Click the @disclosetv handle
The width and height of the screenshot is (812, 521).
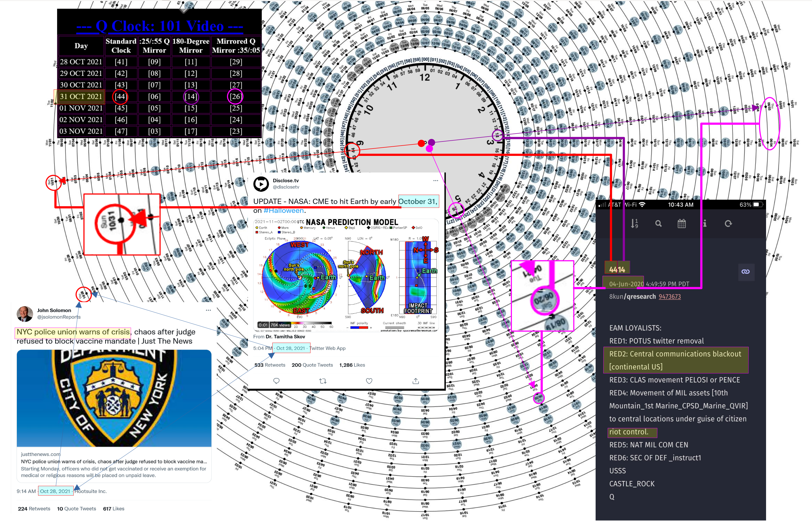pos(286,187)
